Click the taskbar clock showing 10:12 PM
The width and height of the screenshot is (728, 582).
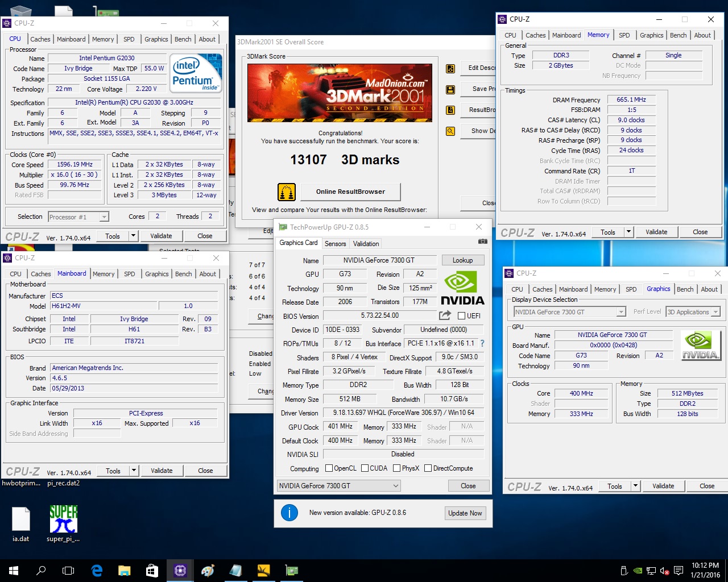coord(705,571)
